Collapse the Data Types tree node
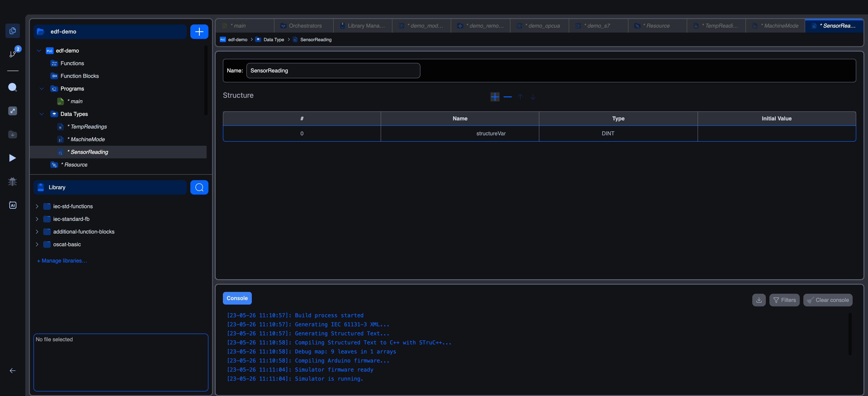 tap(41, 114)
